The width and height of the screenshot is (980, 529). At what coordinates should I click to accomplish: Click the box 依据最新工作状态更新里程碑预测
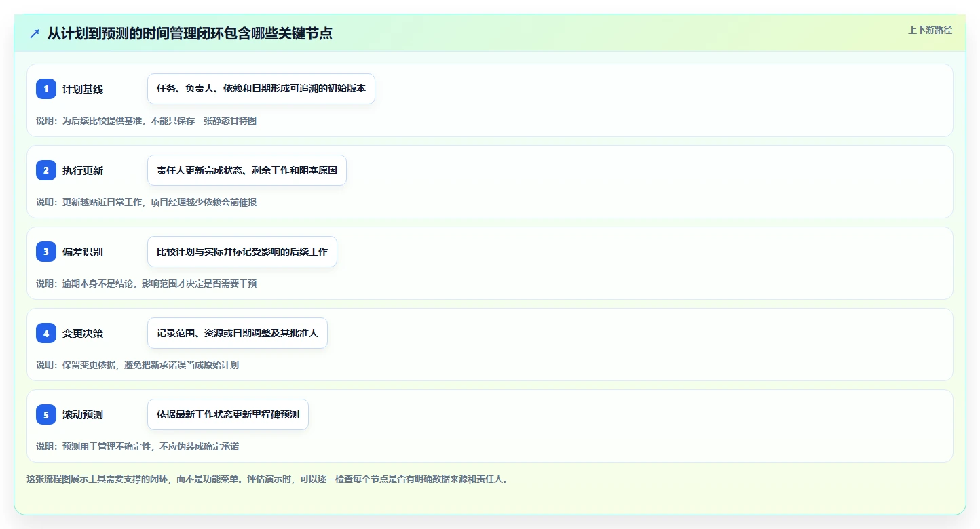[228, 414]
